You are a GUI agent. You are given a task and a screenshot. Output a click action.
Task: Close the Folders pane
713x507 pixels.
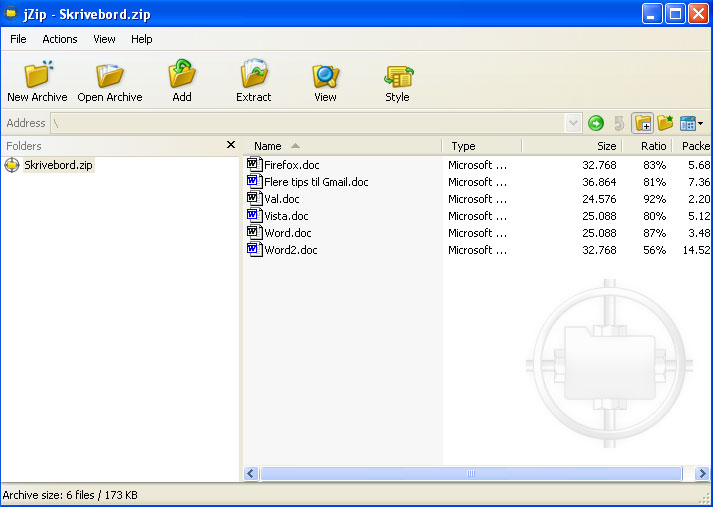click(231, 145)
